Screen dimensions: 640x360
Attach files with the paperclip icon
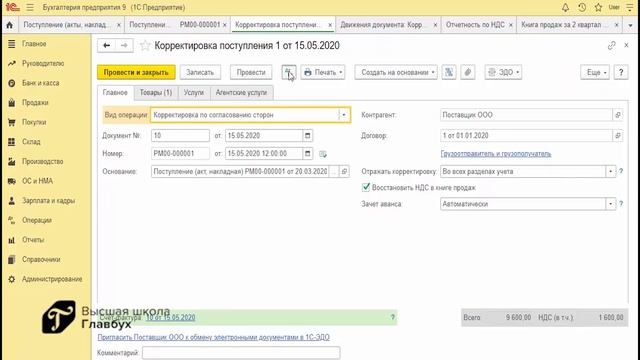tap(468, 72)
